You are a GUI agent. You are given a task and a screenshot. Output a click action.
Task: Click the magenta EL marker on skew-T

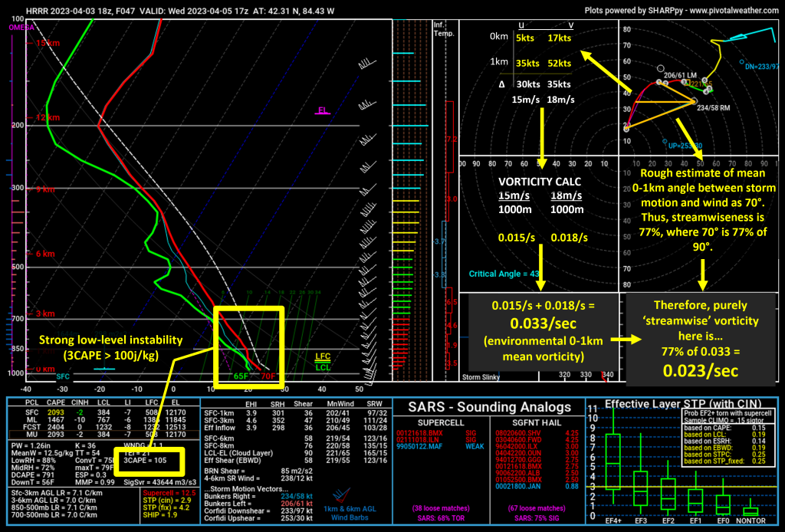click(x=322, y=110)
